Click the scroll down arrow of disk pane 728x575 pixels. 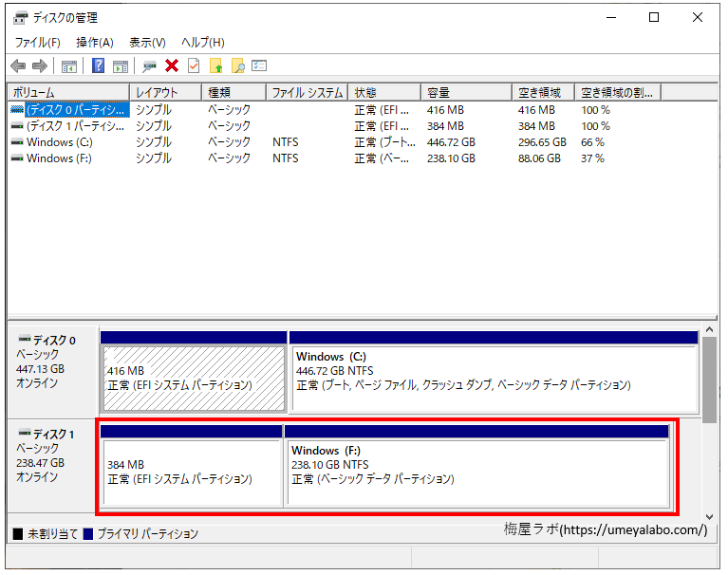pyautogui.click(x=709, y=517)
